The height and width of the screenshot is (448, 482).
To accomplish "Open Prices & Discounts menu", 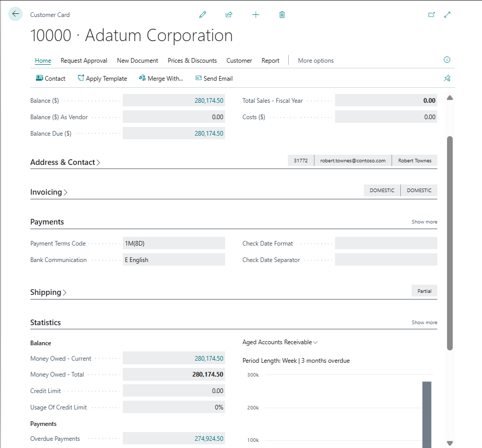I will 192,61.
